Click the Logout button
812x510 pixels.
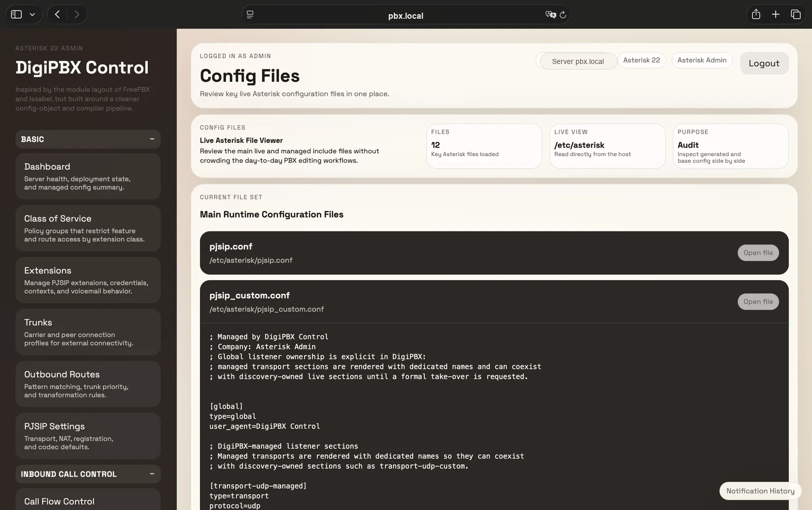764,63
